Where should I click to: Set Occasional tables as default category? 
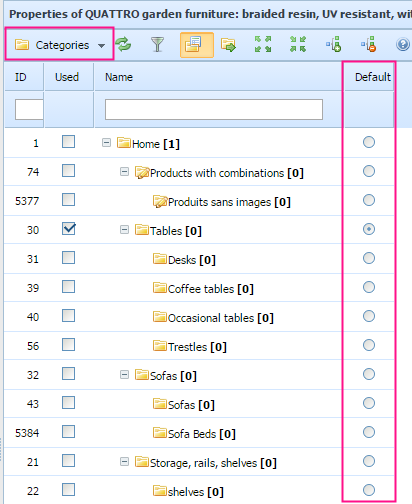coord(369,316)
